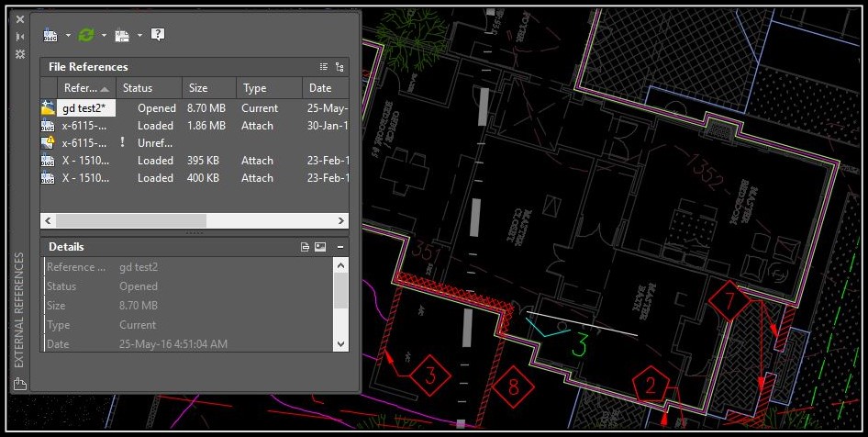Click the Details scrollbar up arrow
The image size is (868, 437).
tap(341, 265)
